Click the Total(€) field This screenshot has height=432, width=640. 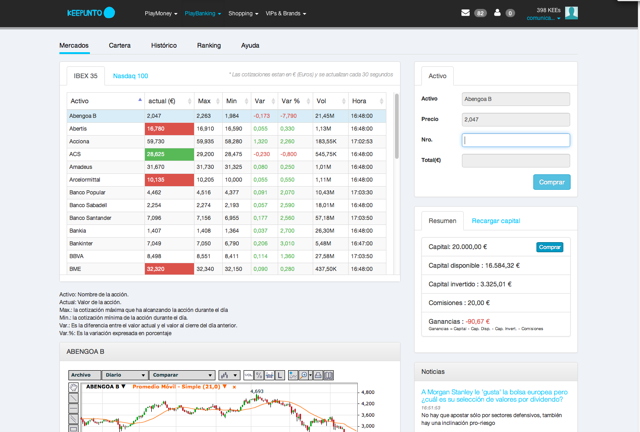coord(516,160)
